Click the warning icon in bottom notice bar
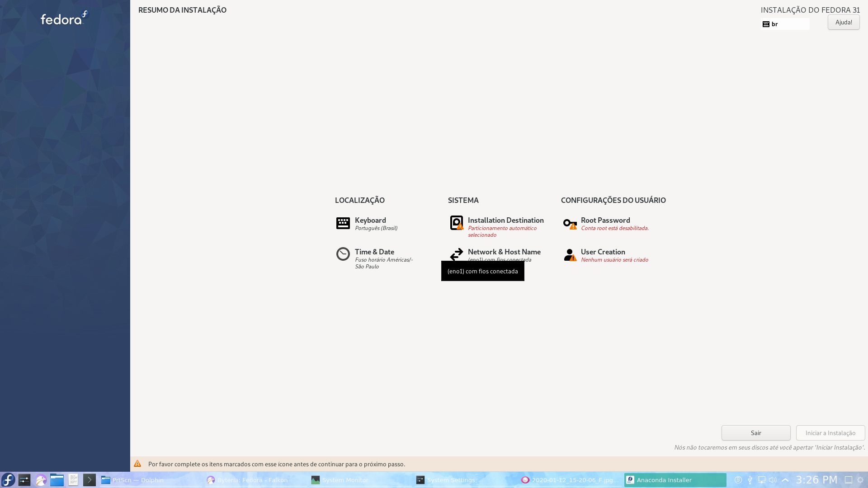868x488 pixels. tap(137, 464)
